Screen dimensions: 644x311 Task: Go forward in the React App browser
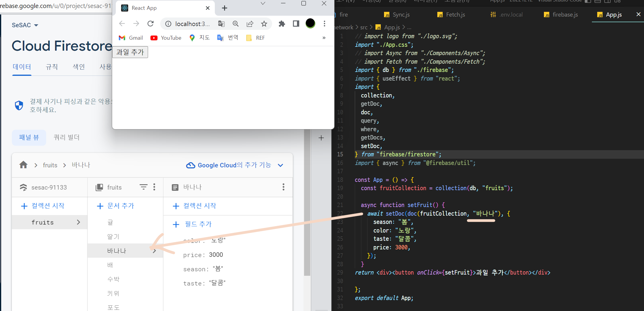coord(136,24)
